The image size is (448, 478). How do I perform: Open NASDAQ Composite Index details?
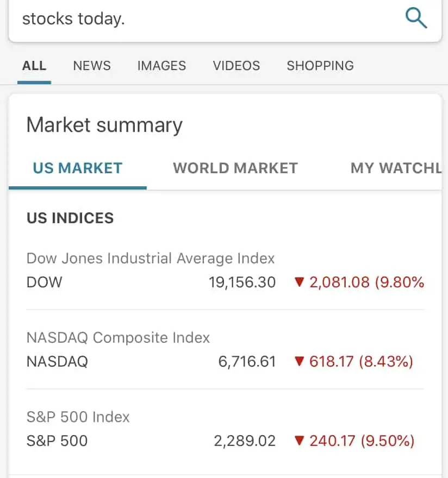pos(225,350)
